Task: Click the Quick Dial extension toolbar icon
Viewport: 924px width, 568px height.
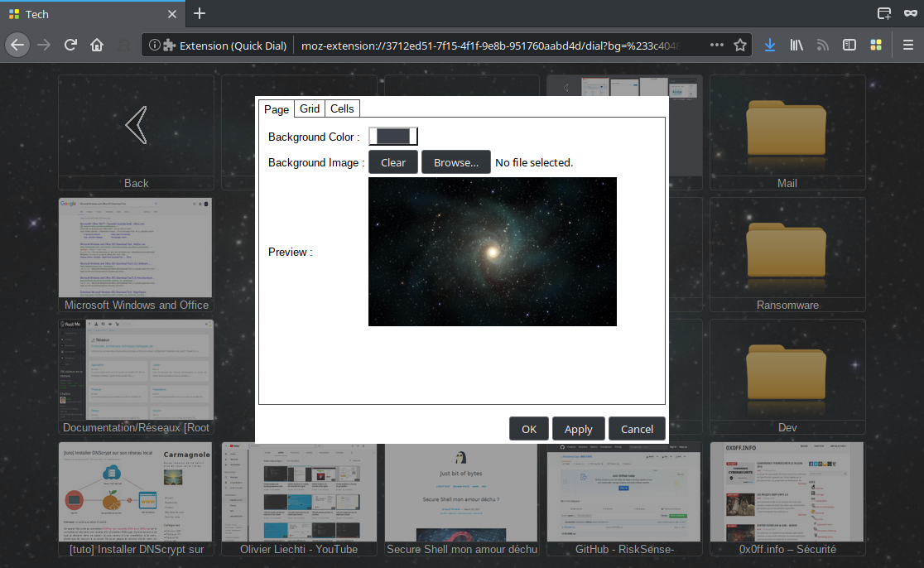Action: pyautogui.click(x=875, y=45)
